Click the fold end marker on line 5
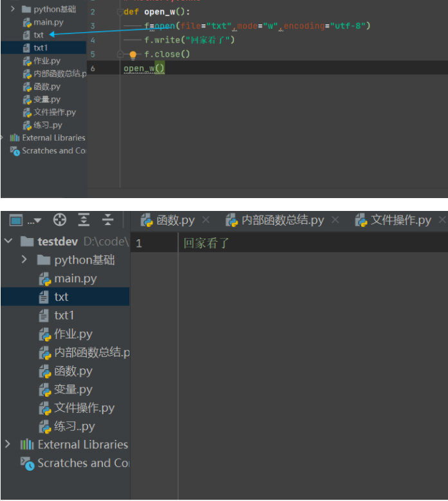448x501 pixels. 120,54
